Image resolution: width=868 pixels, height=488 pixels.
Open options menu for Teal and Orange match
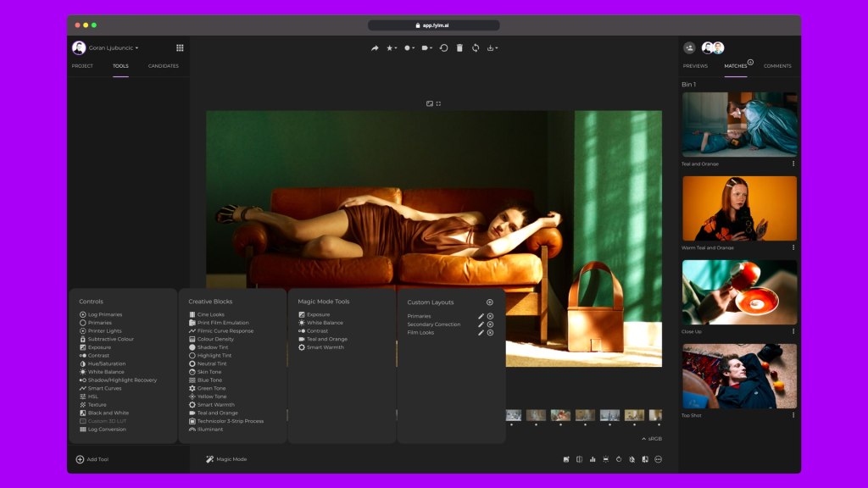[793, 164]
